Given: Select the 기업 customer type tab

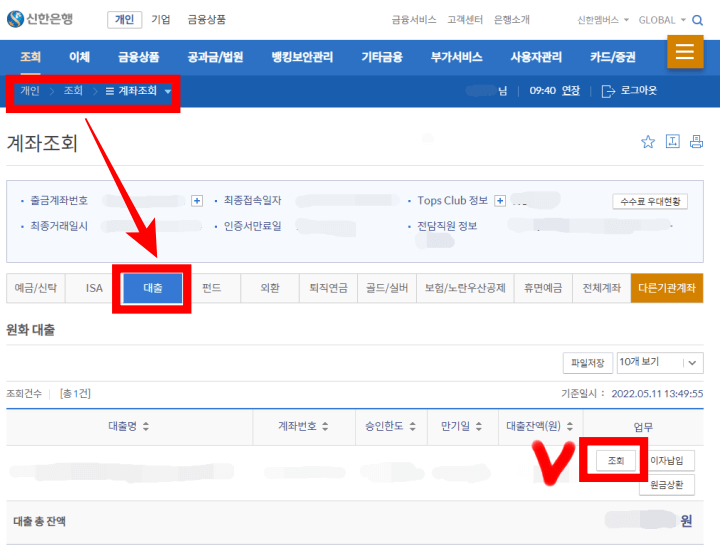Looking at the screenshot, I should pyautogui.click(x=161, y=20).
